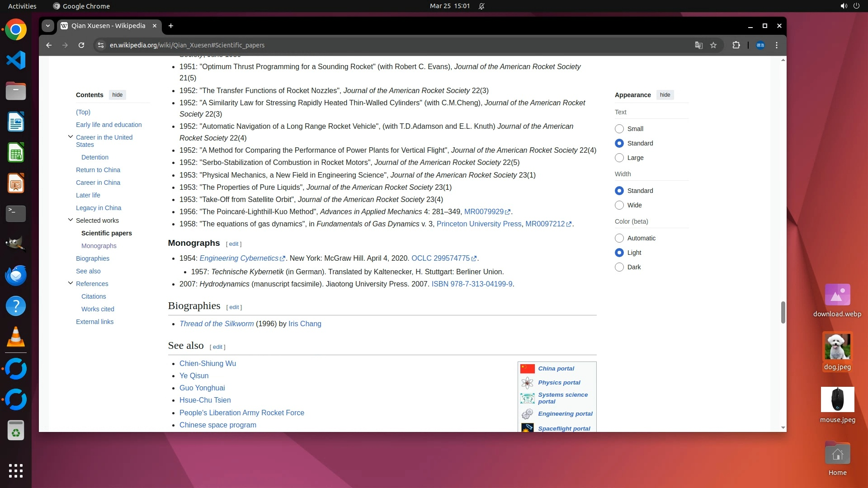Open the Thread of the Silkworm link

pyautogui.click(x=217, y=324)
